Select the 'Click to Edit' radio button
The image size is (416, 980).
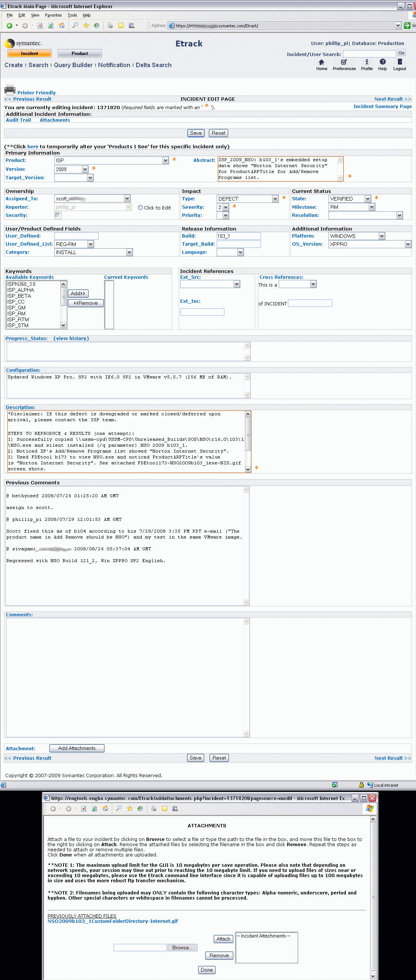tap(140, 208)
